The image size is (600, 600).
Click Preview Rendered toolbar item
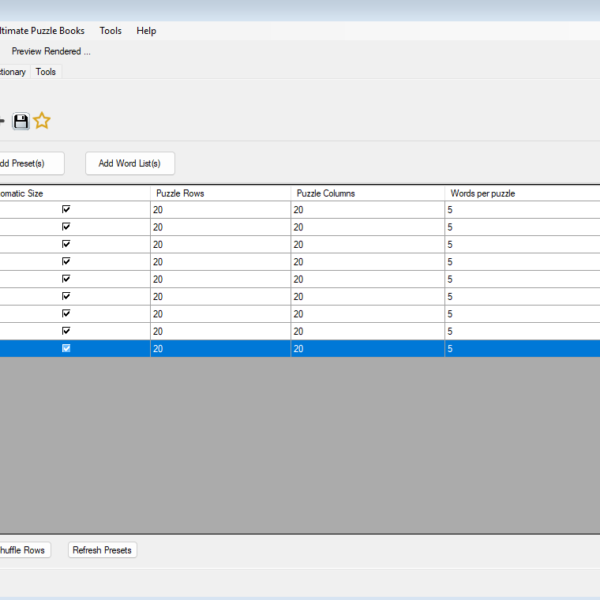pos(51,51)
